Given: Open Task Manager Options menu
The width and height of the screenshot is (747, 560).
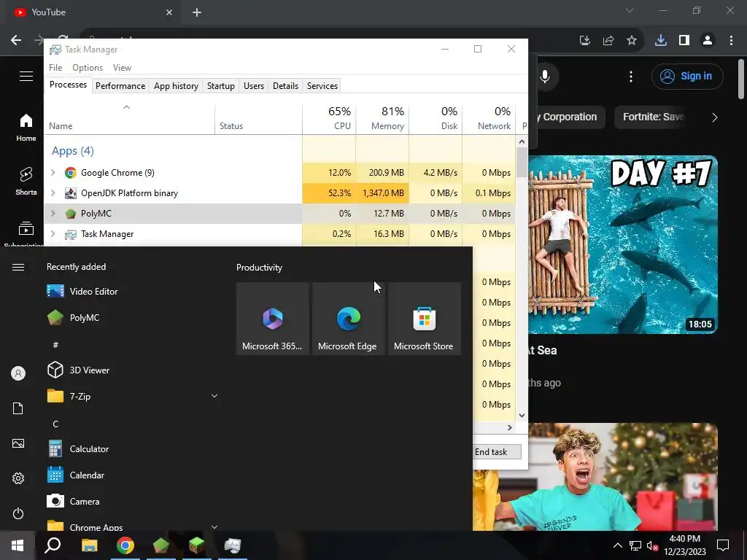Looking at the screenshot, I should click(88, 68).
